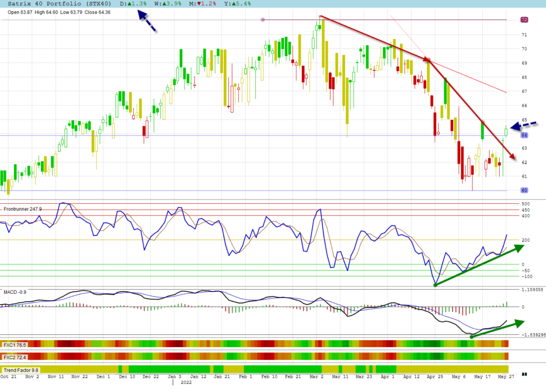Viewport: 546px width, 392px height.
Task: Click the -1.839298 MACD axis value
Action: coord(533,335)
